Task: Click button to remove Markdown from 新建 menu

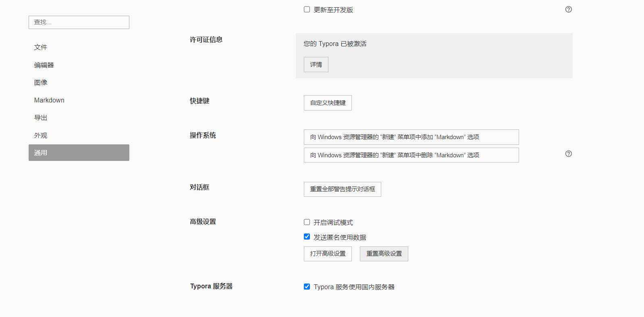Action: (411, 155)
